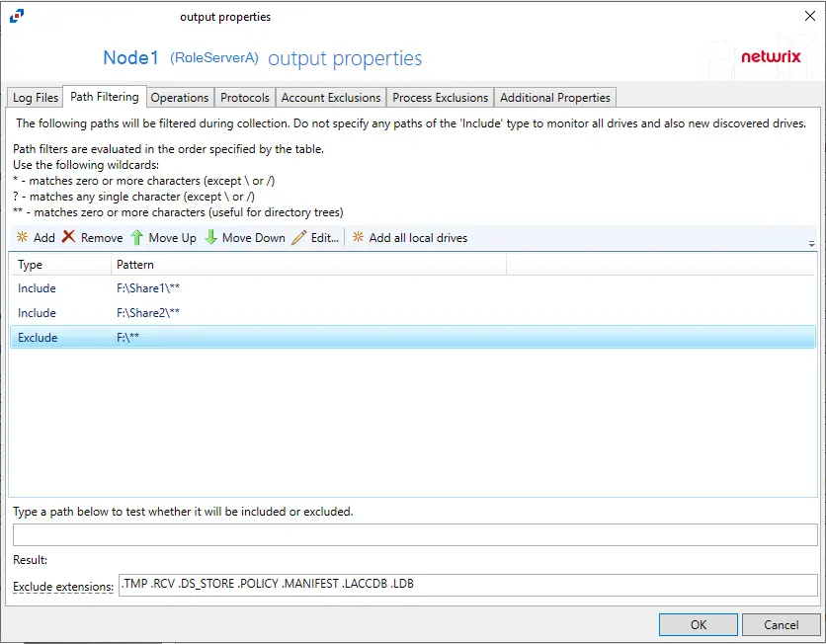Click the Add filter star icon
Screen dimensions: 826x644
[x=24, y=237]
